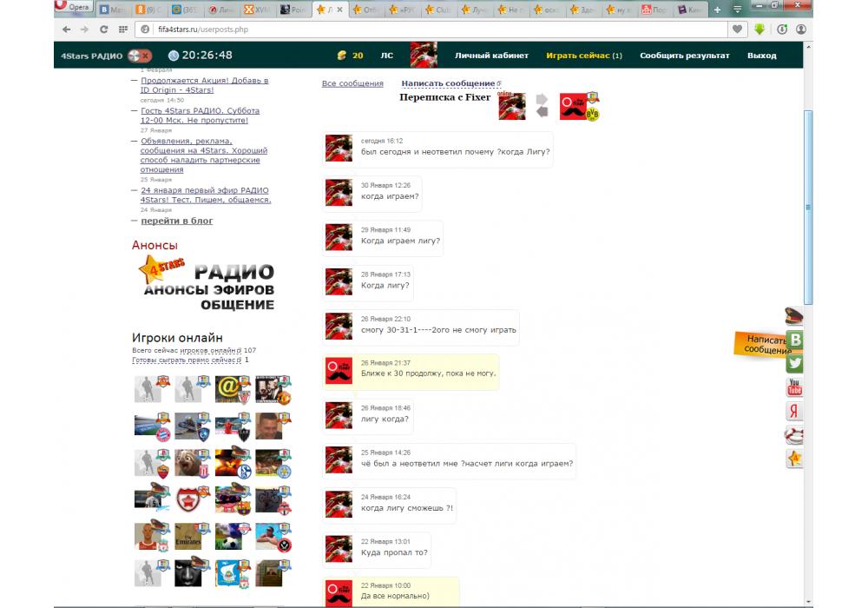Open a new browser tab with plus
Screen dimensions: 868x608
click(718, 10)
